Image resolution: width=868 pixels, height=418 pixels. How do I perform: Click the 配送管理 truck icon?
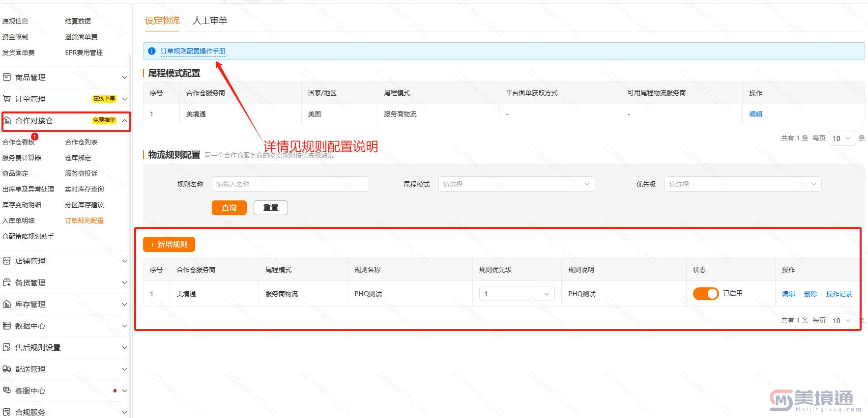tap(7, 369)
